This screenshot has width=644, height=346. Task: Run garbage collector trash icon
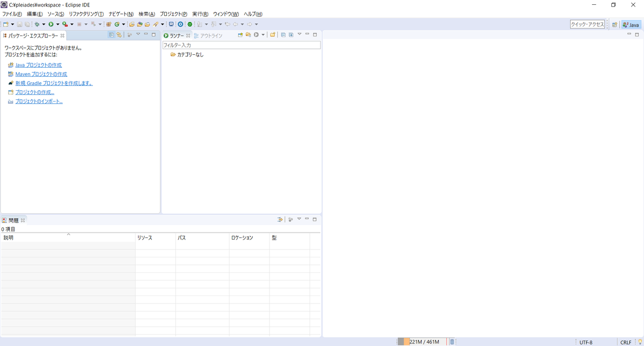point(452,342)
